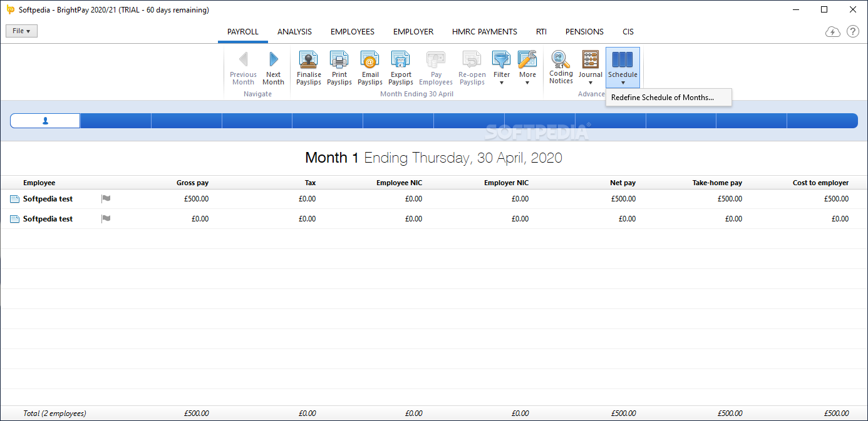Click the cloud backup icon

click(833, 32)
